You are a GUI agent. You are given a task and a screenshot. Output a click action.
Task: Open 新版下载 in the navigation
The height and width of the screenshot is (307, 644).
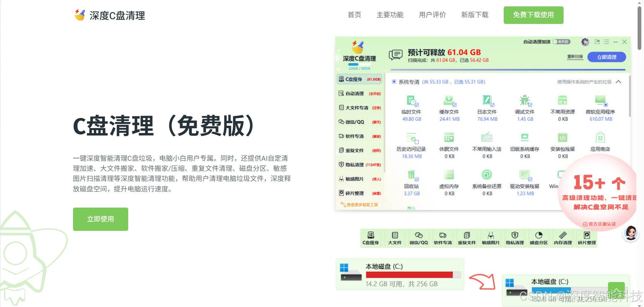click(475, 15)
